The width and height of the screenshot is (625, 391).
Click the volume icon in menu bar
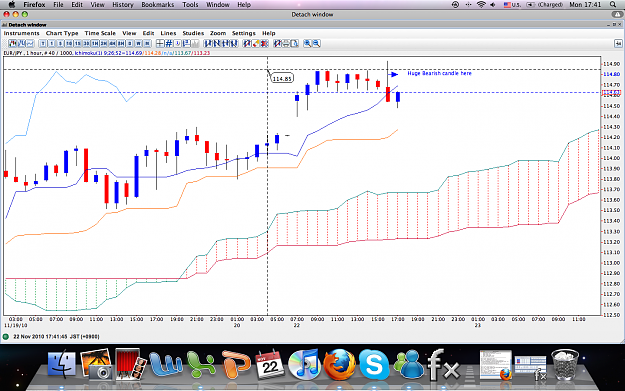493,4
